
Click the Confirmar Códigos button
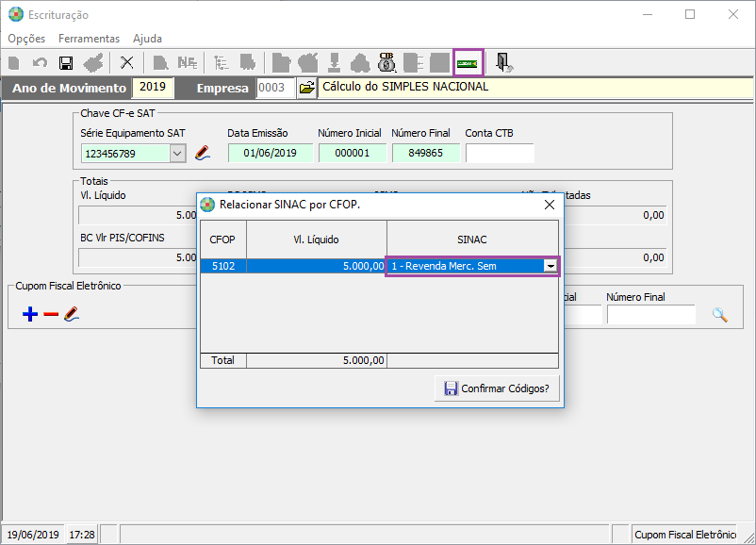coord(497,388)
